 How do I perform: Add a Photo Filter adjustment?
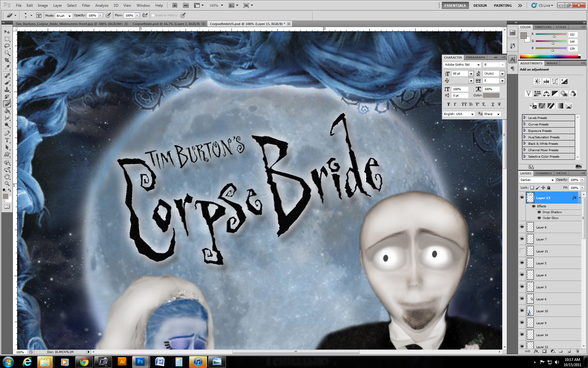coord(564,94)
